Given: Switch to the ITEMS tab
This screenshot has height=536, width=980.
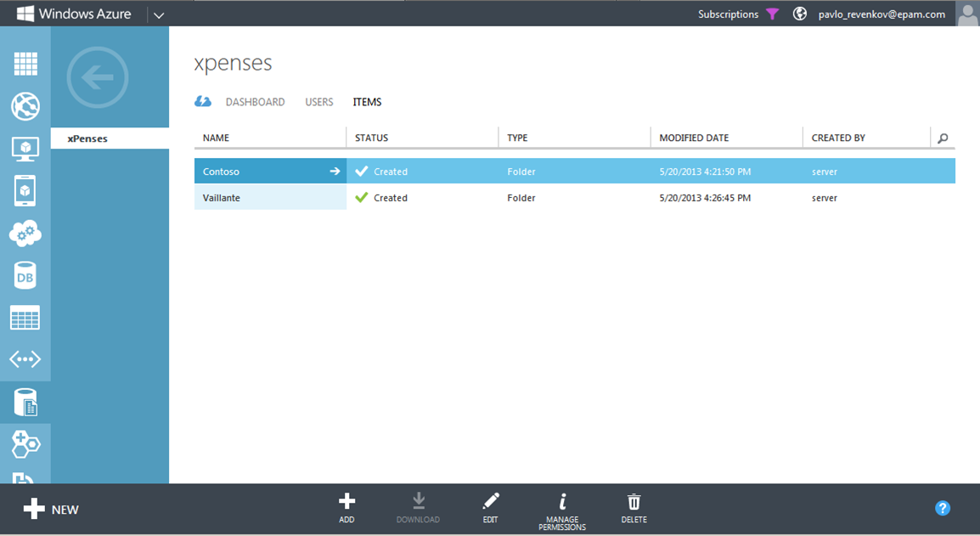Looking at the screenshot, I should pyautogui.click(x=367, y=102).
